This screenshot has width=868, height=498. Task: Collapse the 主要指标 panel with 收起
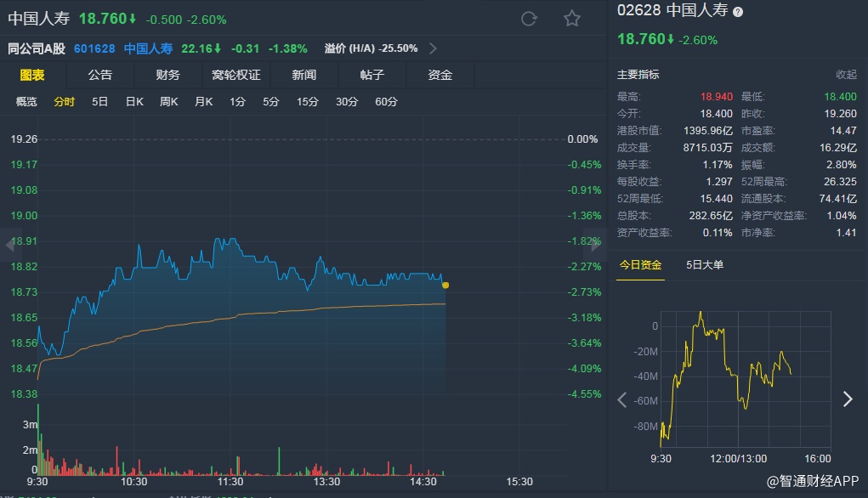coord(846,75)
